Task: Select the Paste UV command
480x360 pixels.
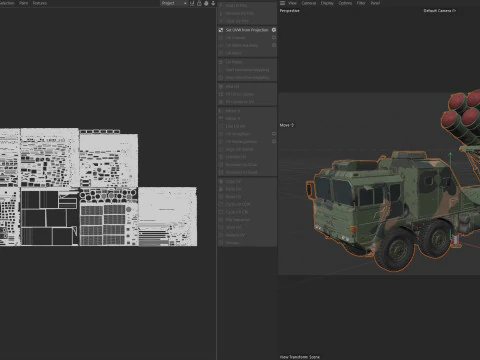Action: [x=247, y=189]
